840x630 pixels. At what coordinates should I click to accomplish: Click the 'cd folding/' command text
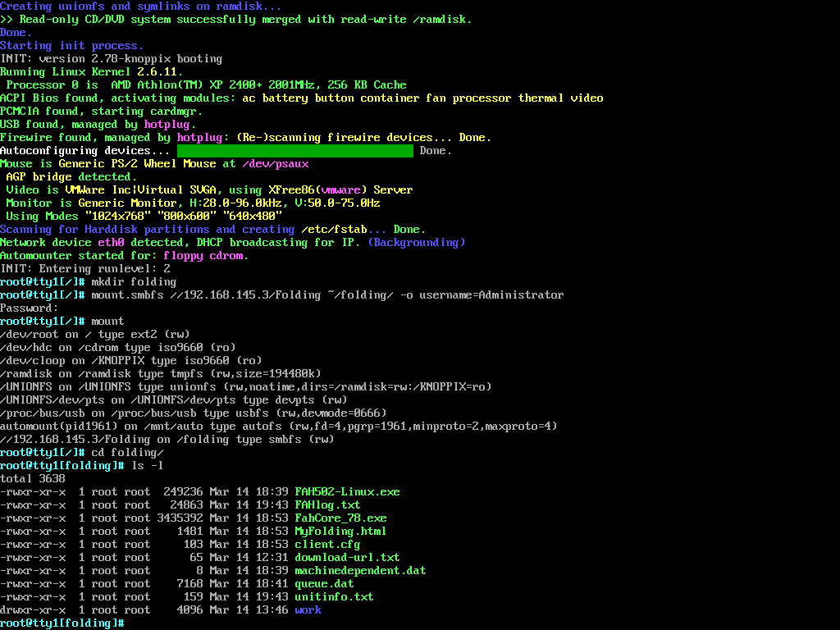(127, 453)
